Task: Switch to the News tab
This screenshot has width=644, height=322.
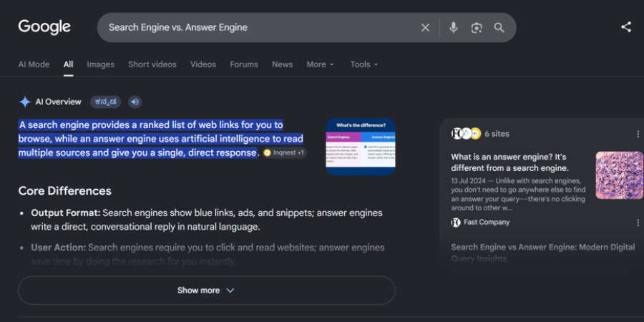Action: click(282, 64)
